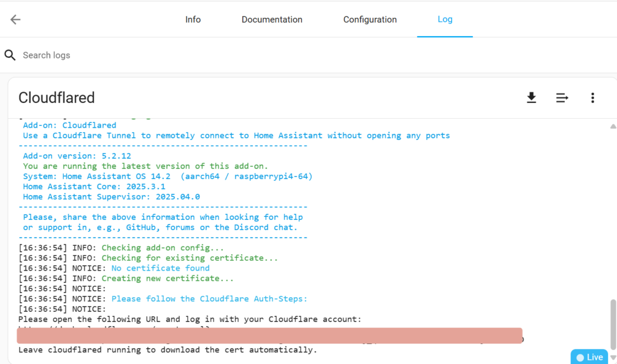Click the 'Add-on: Cloudflared' log line
617x364 pixels.
(x=70, y=125)
